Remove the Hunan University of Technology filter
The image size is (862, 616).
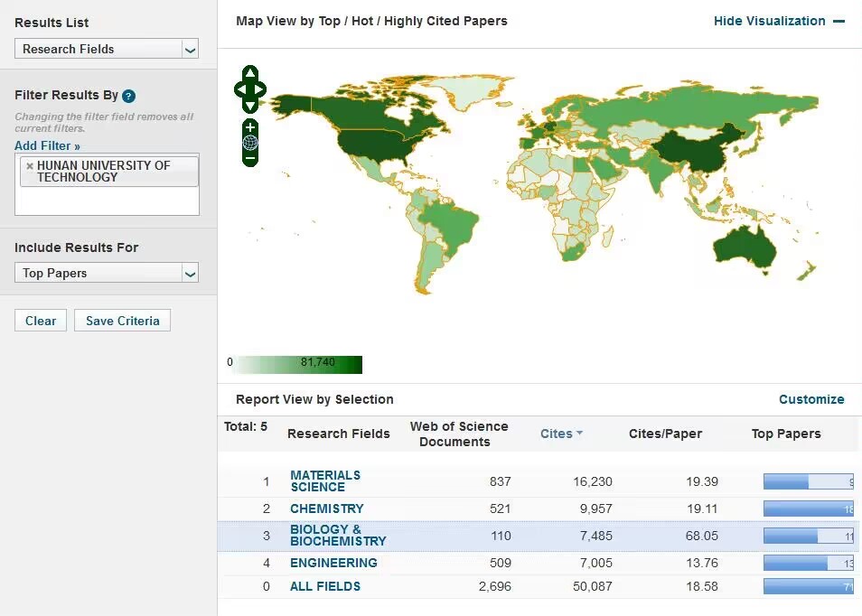point(30,166)
